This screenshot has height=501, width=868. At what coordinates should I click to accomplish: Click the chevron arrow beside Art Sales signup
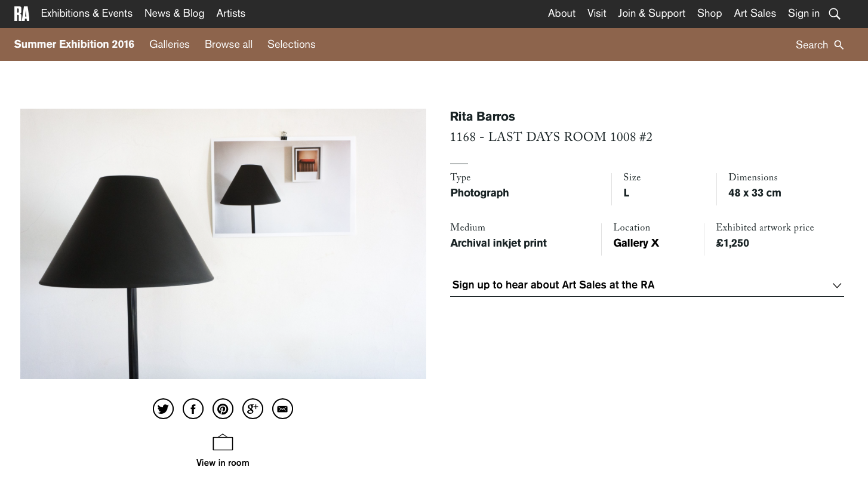[x=837, y=285]
